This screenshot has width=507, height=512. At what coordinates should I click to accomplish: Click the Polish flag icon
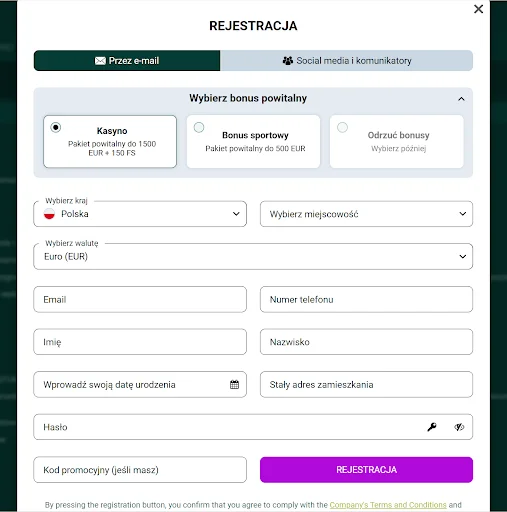click(49, 214)
